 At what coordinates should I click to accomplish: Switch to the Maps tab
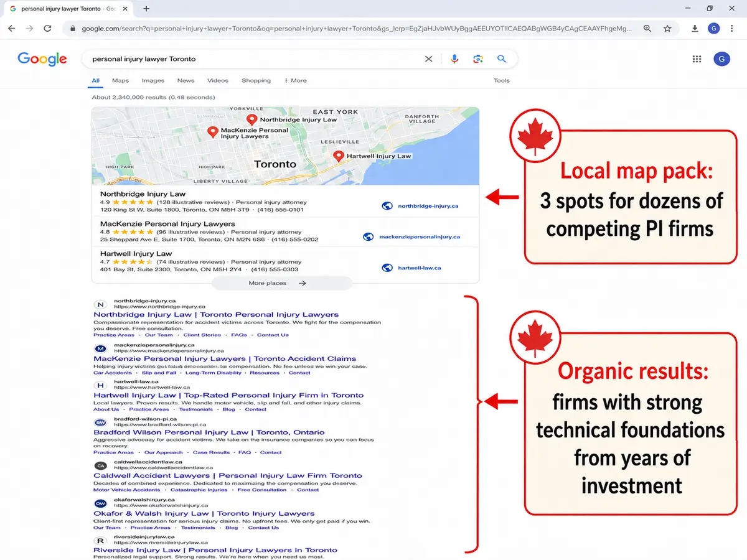point(121,80)
